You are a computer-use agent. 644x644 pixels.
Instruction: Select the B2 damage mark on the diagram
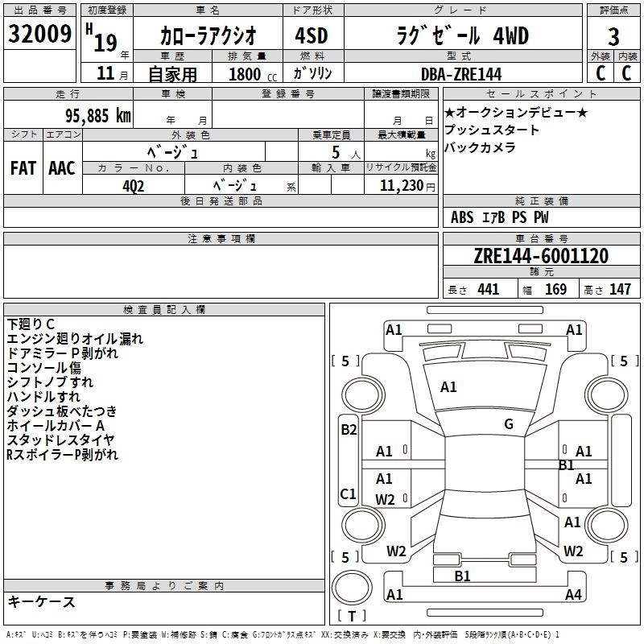click(349, 430)
